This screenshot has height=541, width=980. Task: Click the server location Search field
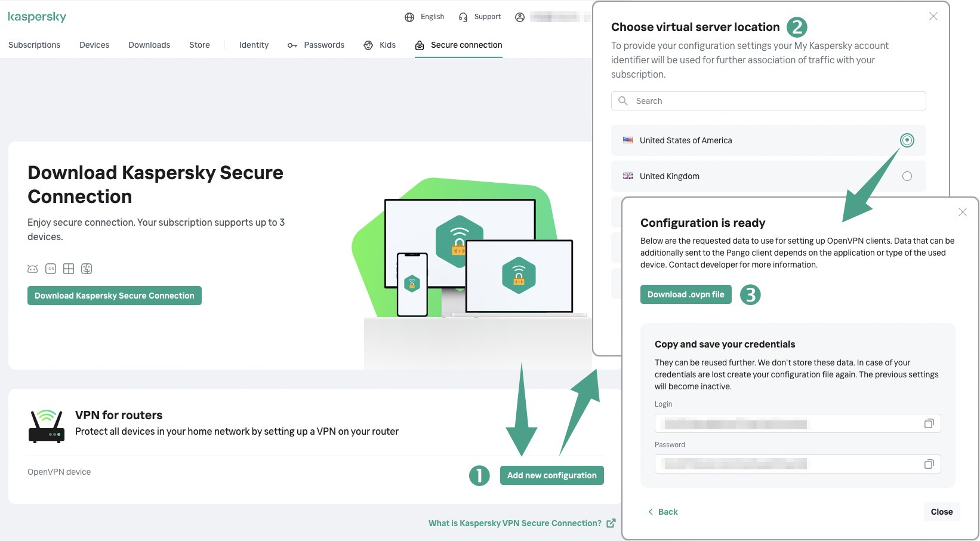coord(769,101)
